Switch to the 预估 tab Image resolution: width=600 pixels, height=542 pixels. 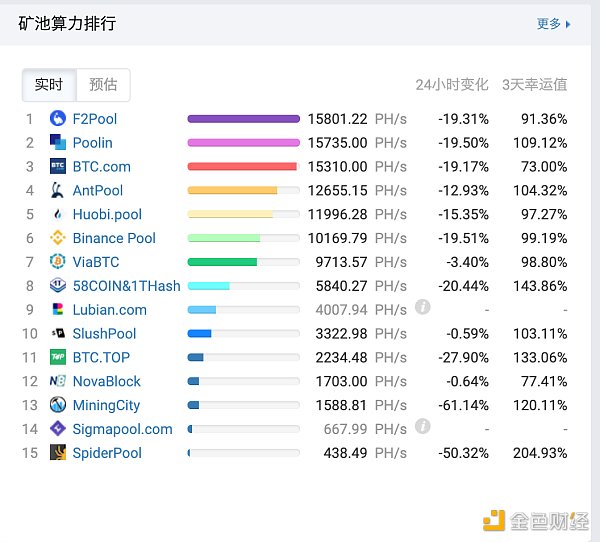(x=103, y=85)
